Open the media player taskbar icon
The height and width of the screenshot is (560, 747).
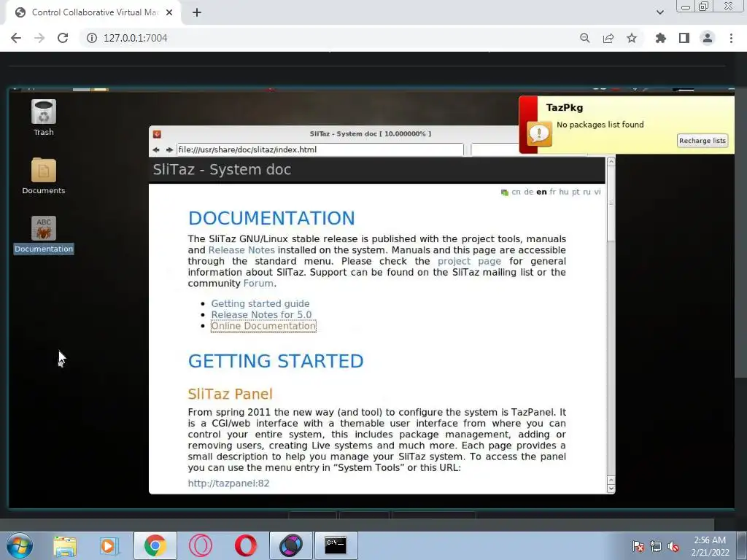(x=109, y=545)
